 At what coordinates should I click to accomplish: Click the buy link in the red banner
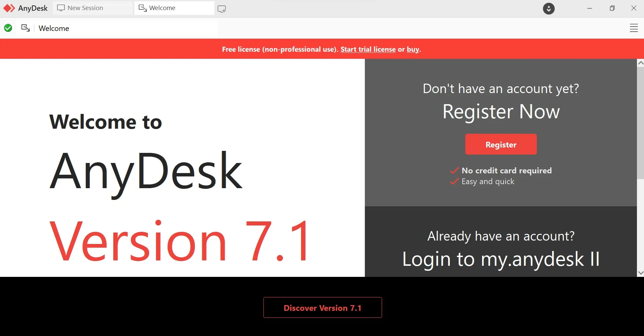point(413,49)
